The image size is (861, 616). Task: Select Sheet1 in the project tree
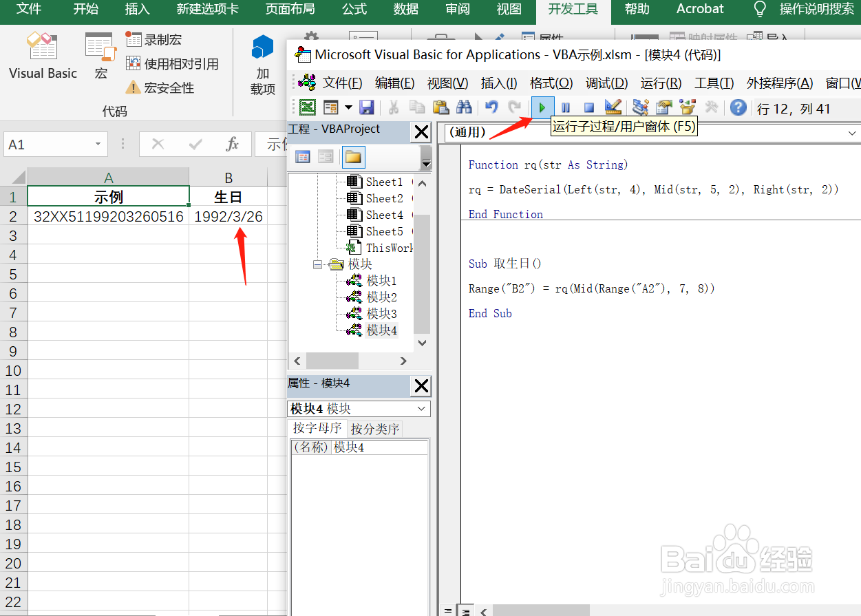384,182
